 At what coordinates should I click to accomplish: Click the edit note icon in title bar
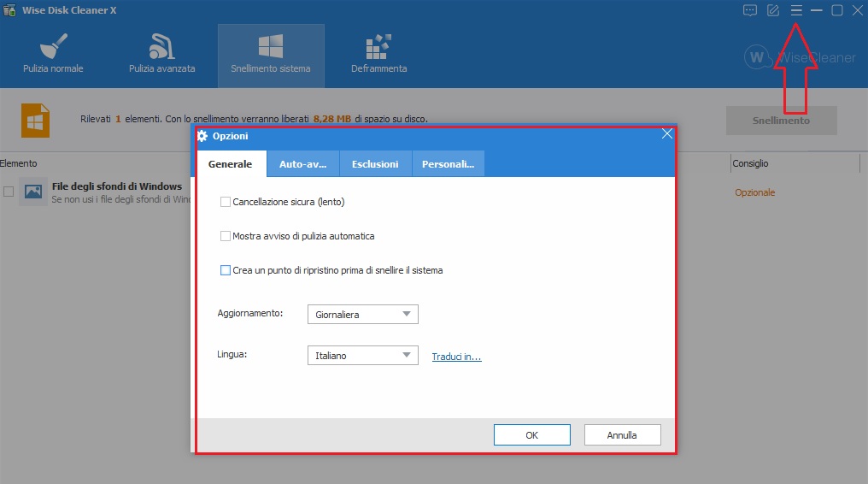pos(773,10)
